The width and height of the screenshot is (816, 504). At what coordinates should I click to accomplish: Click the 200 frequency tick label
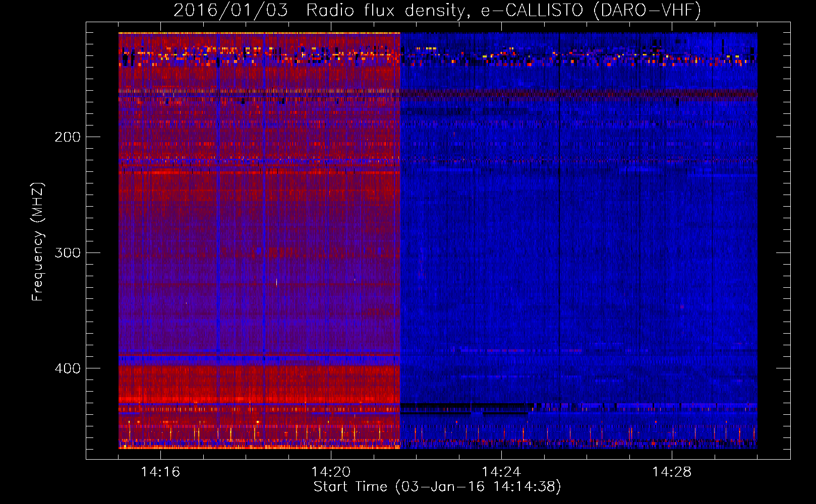(68, 137)
